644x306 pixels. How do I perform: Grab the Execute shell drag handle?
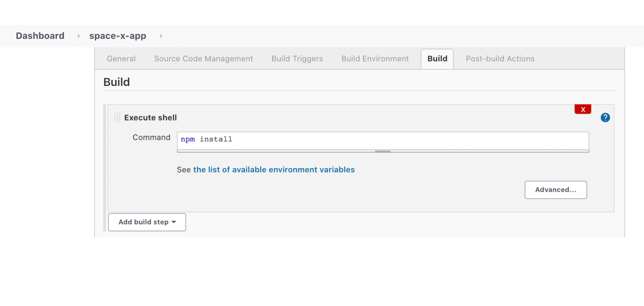click(117, 118)
